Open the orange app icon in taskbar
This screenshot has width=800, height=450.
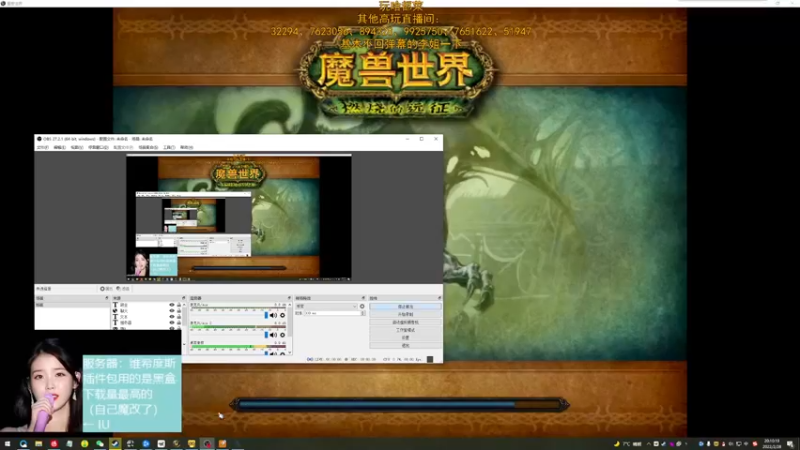(x=222, y=444)
